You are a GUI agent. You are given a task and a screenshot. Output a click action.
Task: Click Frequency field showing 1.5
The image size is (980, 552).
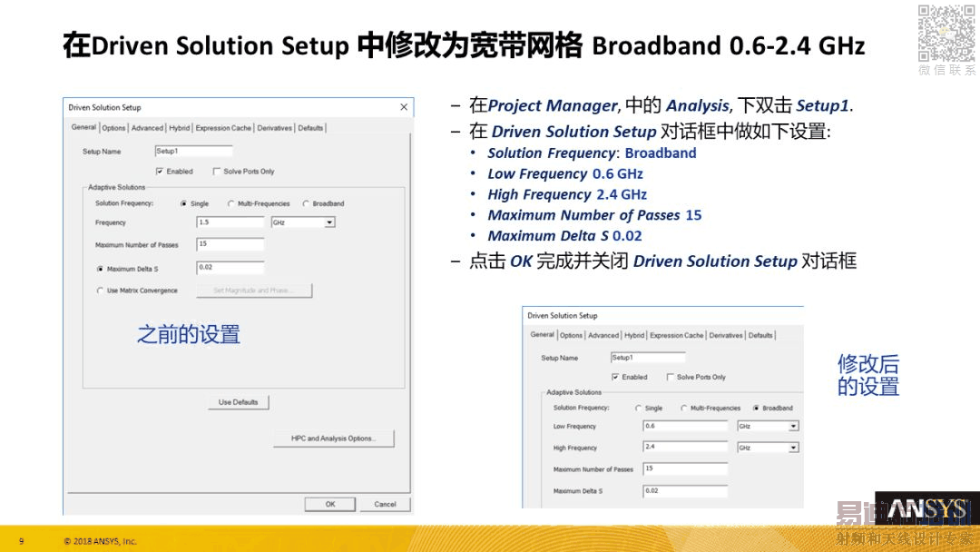tap(230, 222)
